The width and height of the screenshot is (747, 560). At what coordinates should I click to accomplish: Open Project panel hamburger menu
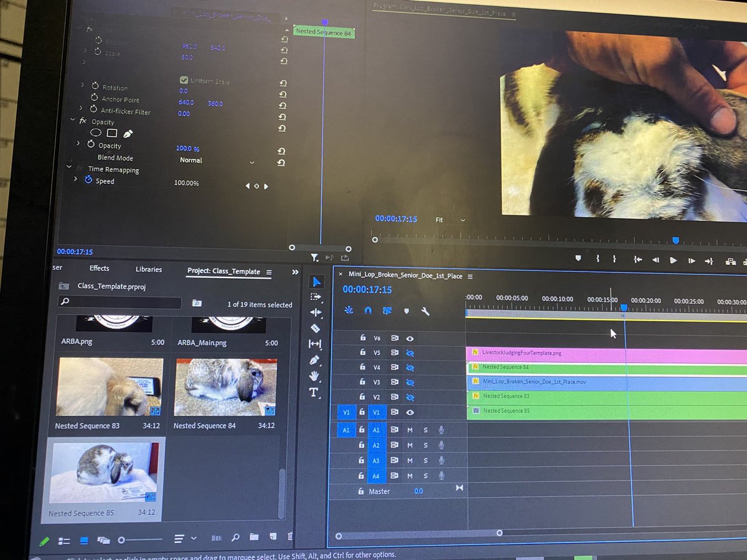pos(269,273)
